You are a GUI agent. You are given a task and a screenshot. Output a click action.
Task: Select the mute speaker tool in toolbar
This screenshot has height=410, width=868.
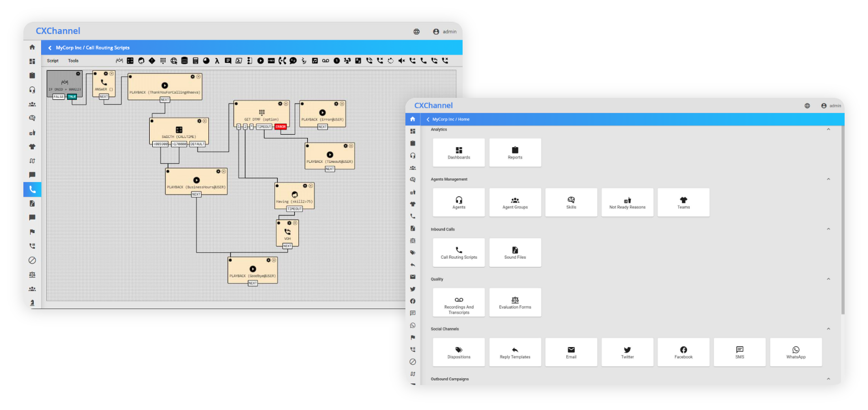(401, 61)
